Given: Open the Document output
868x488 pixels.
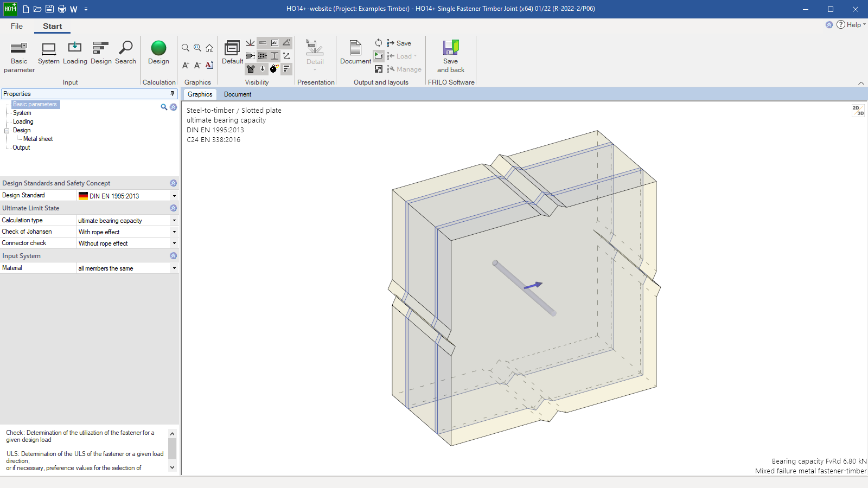Looking at the screenshot, I should pos(355,52).
